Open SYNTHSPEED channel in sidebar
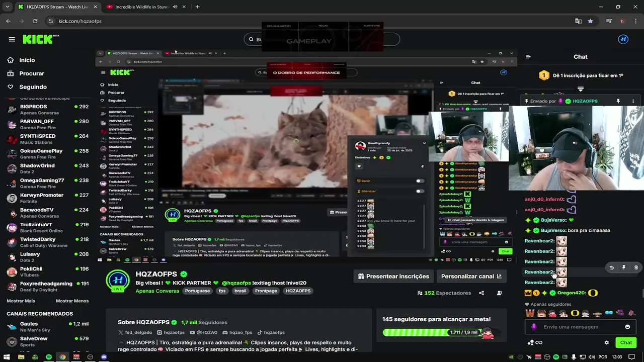 [47, 139]
